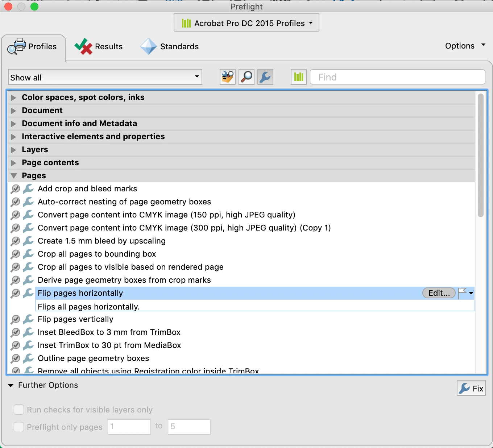493x448 pixels.
Task: Click check icon for Inset BleedBox row
Action: click(15, 332)
